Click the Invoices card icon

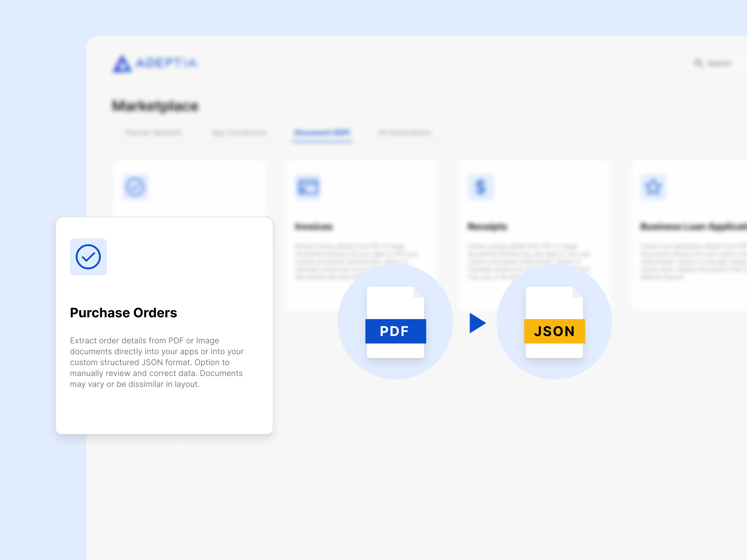(308, 187)
